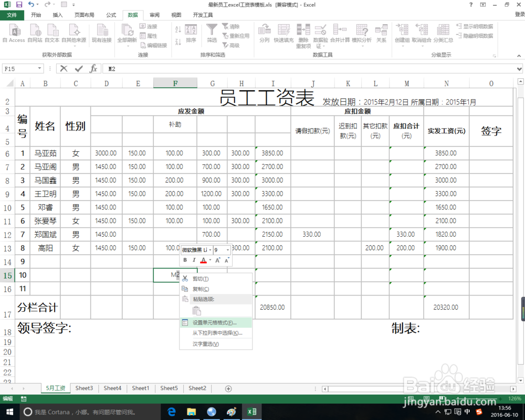
Task: Open 合并计算 (Consolidate)
Action: pos(340,33)
